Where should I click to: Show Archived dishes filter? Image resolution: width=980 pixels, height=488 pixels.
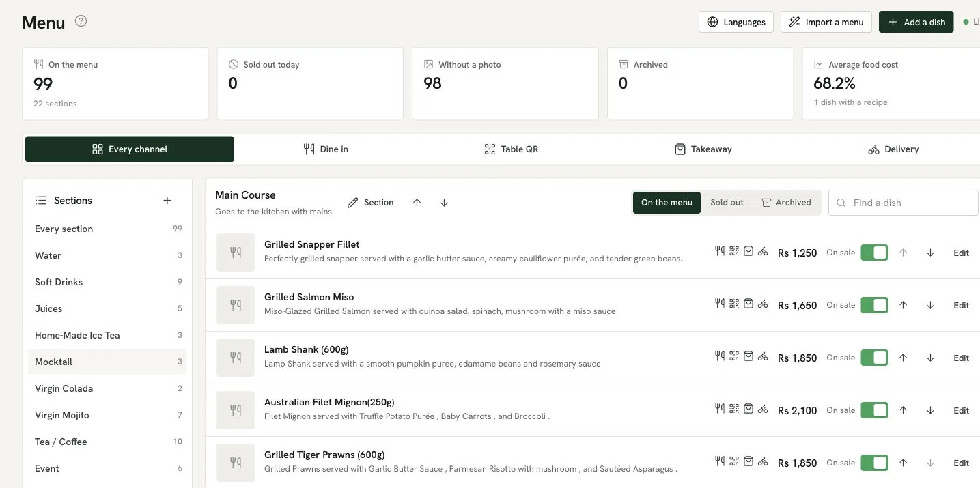(787, 203)
